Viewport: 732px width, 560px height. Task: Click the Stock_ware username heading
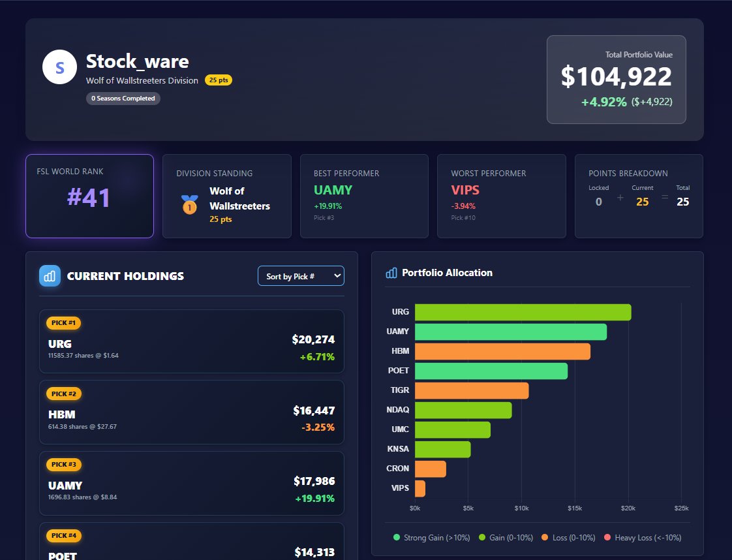pos(137,61)
